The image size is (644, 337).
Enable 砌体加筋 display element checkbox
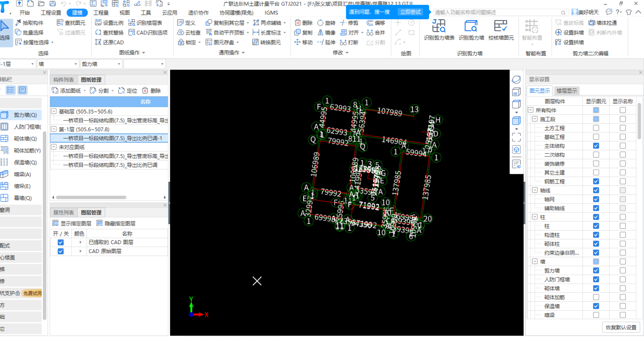pos(596,297)
